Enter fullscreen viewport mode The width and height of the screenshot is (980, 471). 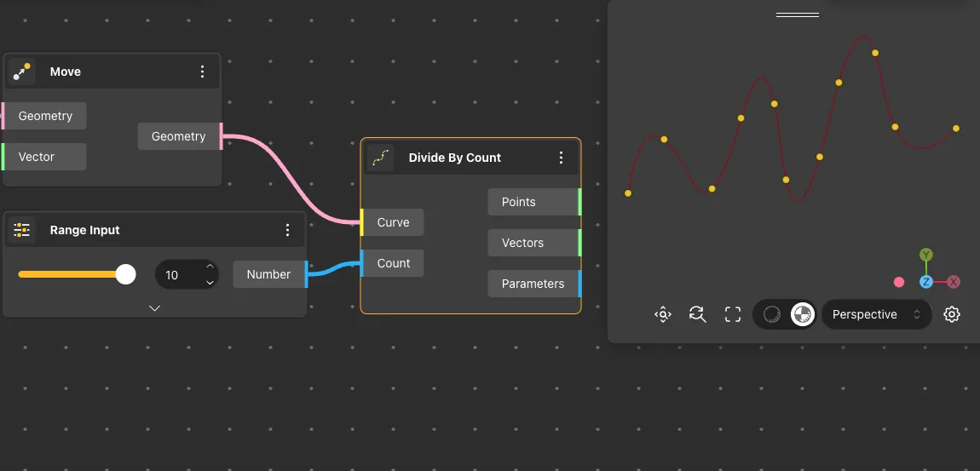tap(733, 314)
